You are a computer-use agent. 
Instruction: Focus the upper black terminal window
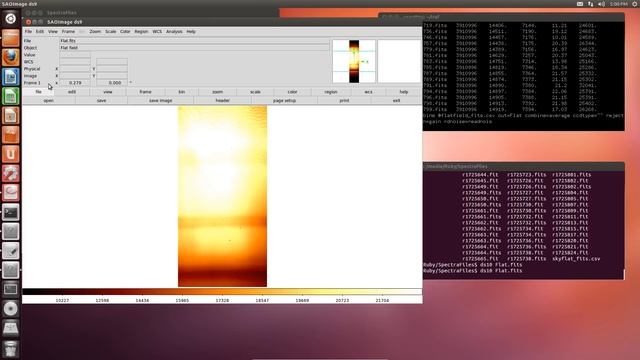click(x=524, y=76)
